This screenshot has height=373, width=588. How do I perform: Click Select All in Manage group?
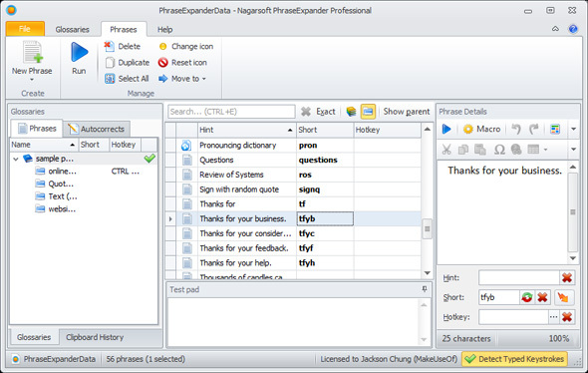[127, 79]
